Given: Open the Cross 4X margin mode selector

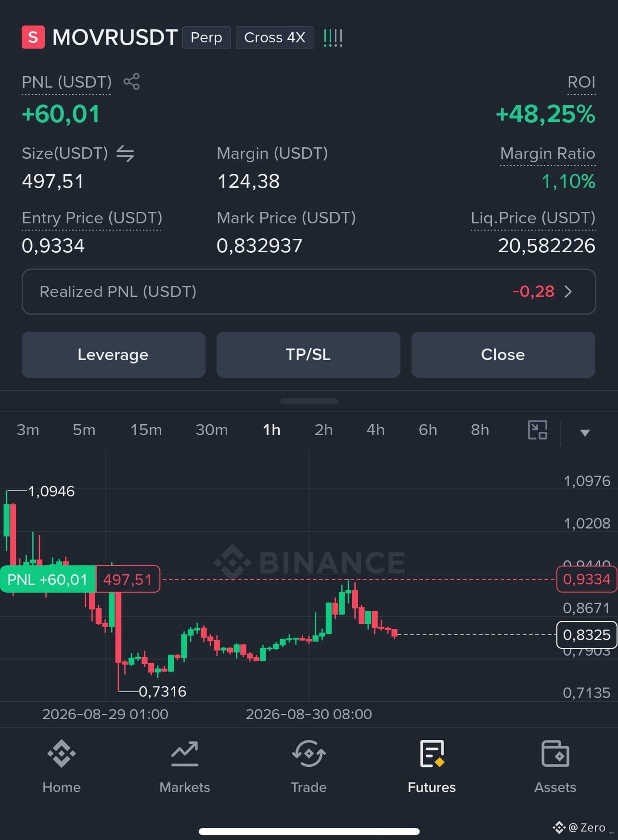Looking at the screenshot, I should tap(275, 38).
